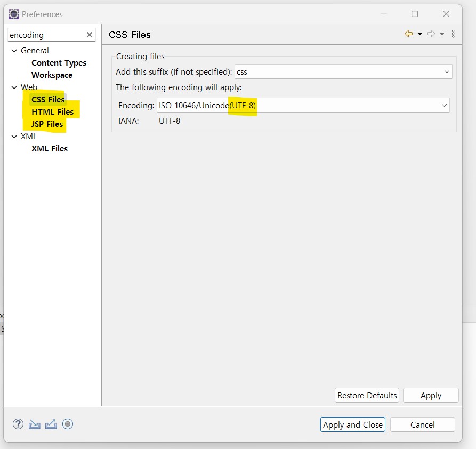Click Apply and Close button
This screenshot has width=476, height=449.
pyautogui.click(x=353, y=424)
